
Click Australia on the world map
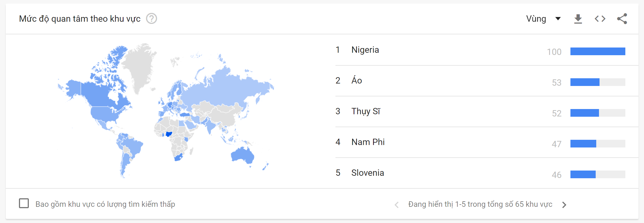(x=242, y=155)
